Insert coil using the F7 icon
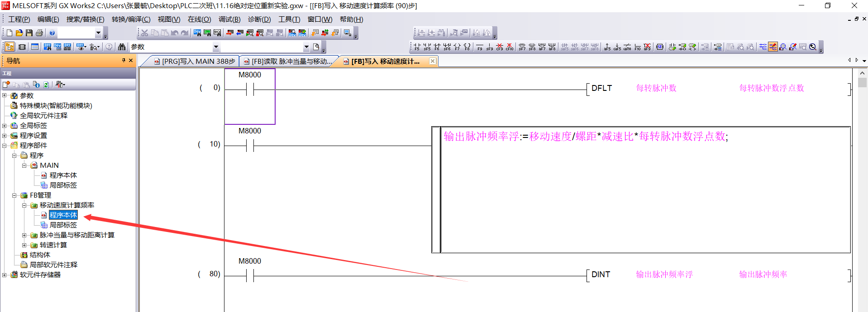The height and width of the screenshot is (312, 868). click(x=457, y=47)
